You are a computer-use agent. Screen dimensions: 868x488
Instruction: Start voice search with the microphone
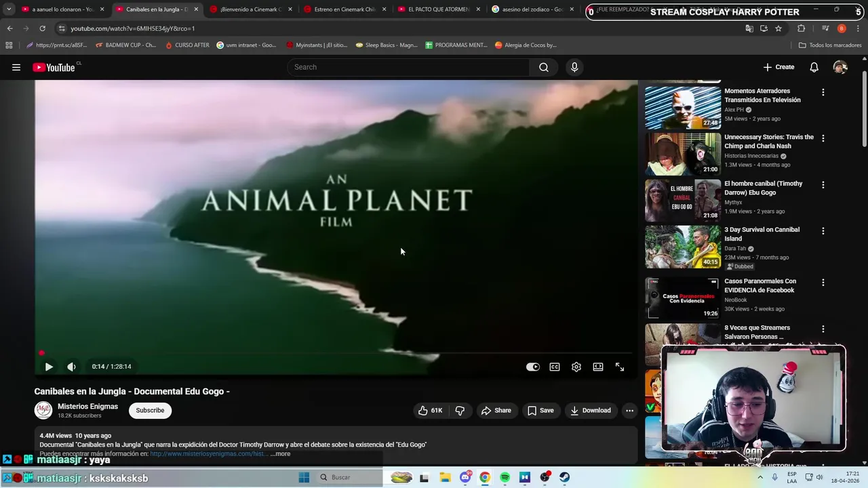click(x=574, y=67)
